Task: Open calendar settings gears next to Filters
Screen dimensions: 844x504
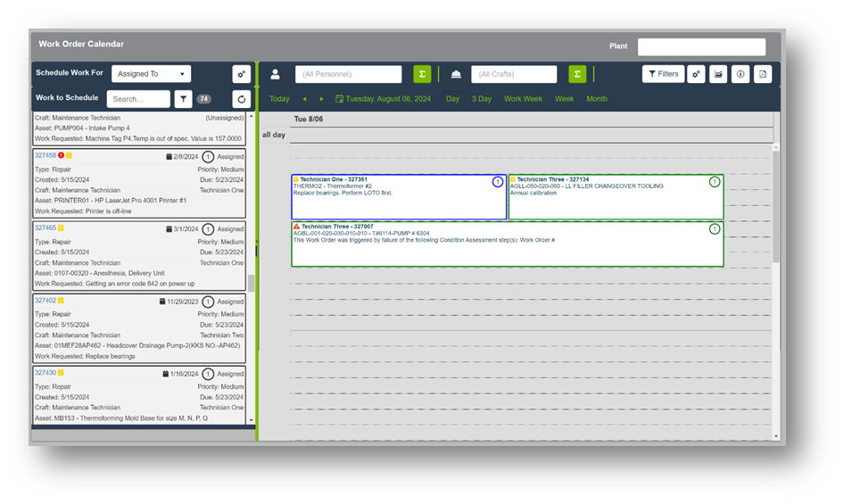Action: [x=697, y=74]
